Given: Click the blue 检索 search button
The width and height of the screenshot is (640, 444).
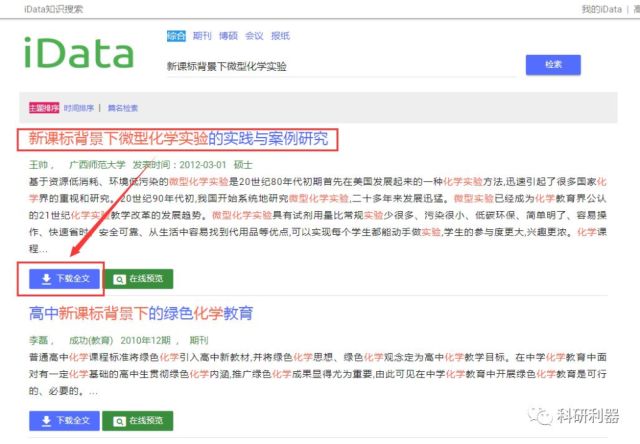Looking at the screenshot, I should click(553, 64).
